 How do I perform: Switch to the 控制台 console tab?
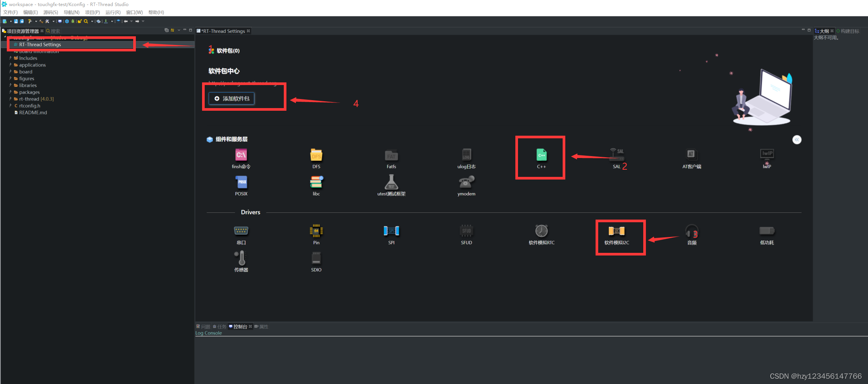tap(240, 327)
